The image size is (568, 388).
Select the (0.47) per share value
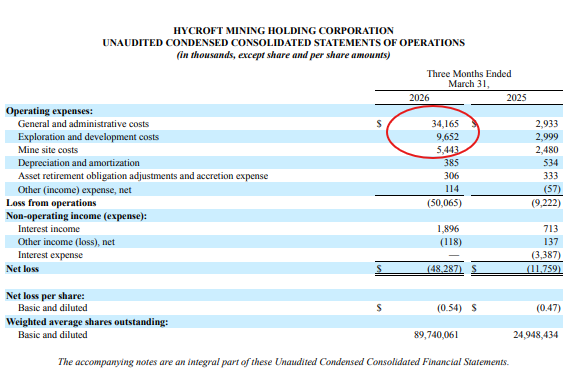pos(548,308)
